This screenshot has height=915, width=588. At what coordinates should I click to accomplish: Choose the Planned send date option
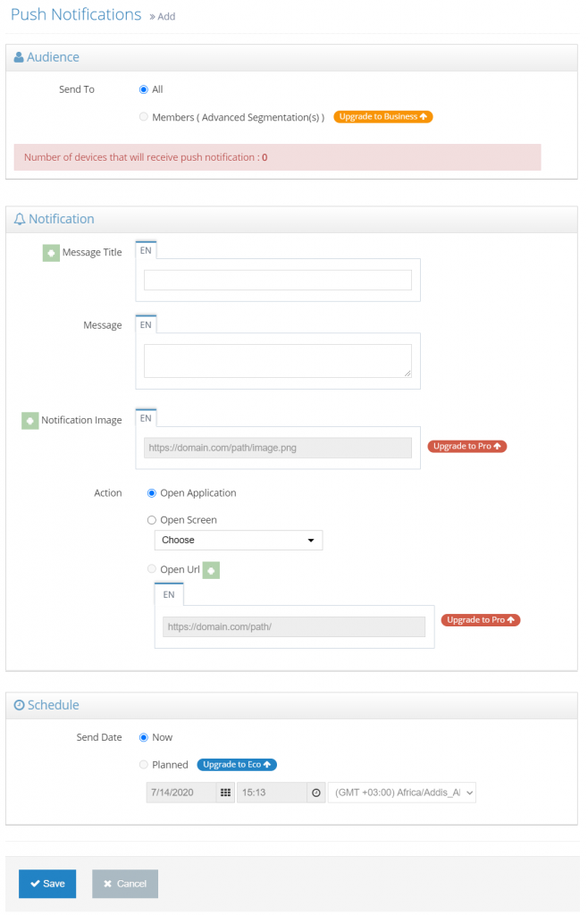[143, 765]
